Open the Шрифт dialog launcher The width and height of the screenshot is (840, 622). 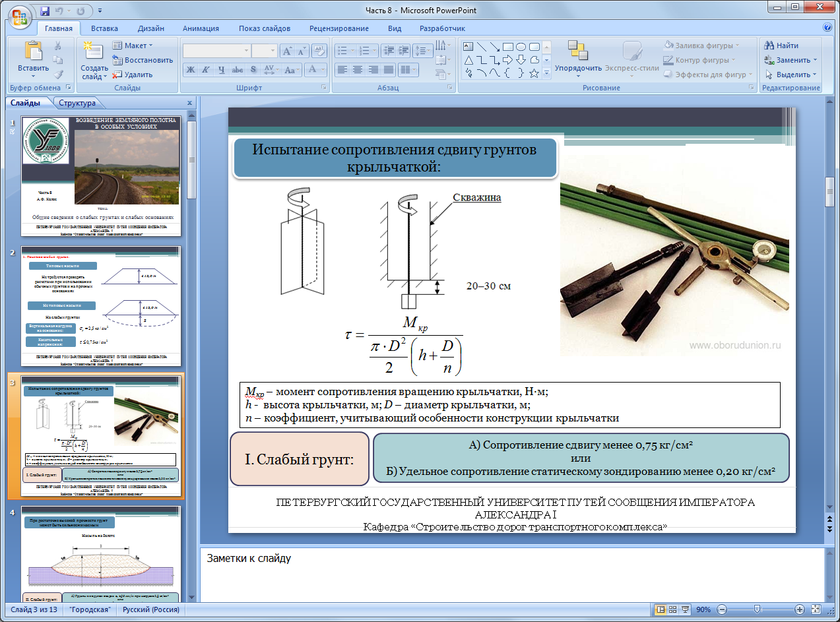click(x=324, y=88)
